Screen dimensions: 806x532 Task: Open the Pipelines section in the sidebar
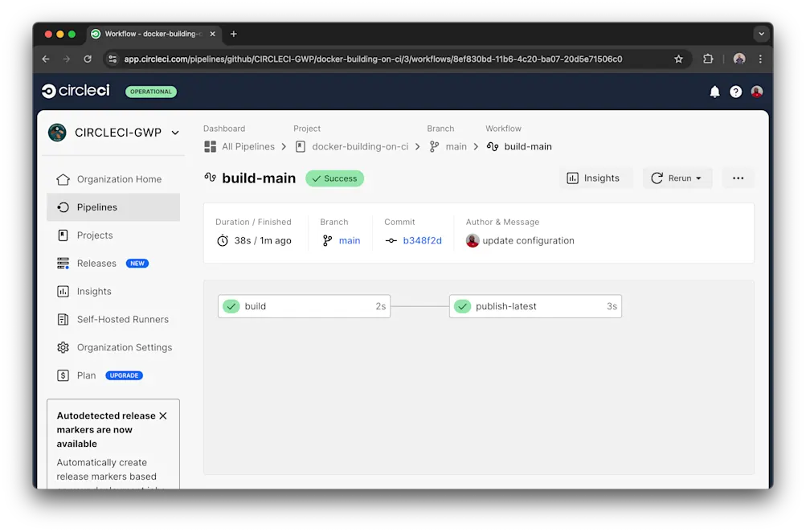98,207
